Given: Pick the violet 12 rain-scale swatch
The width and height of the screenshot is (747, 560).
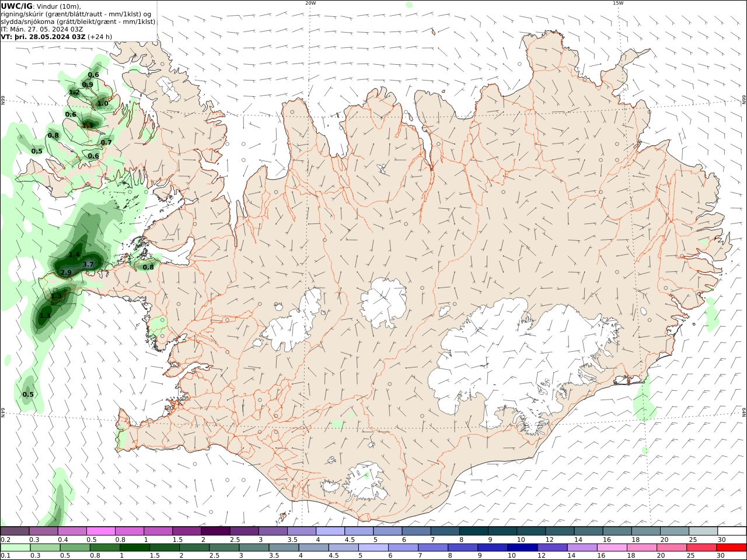Looking at the screenshot, I should [551, 548].
